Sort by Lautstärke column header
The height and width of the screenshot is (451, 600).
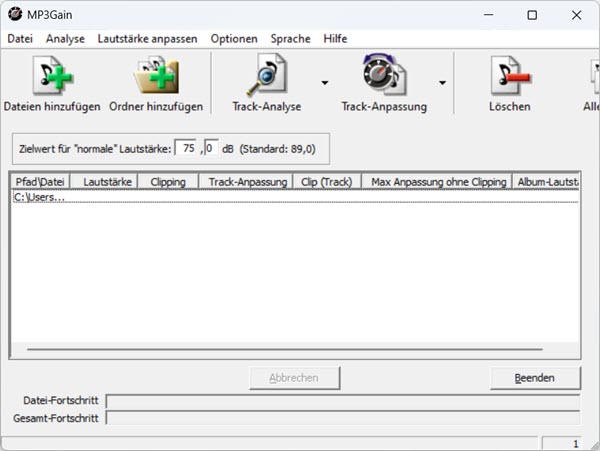(x=104, y=182)
